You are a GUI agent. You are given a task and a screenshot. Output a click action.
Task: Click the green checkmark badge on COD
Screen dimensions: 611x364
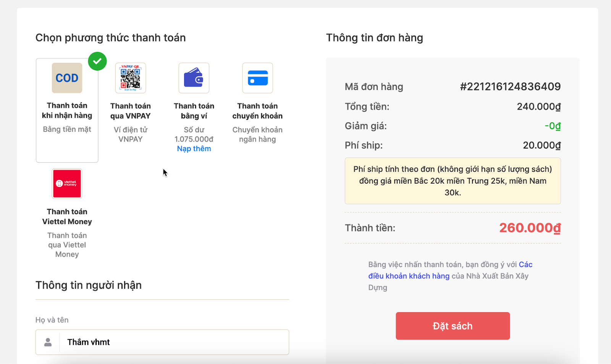(97, 61)
